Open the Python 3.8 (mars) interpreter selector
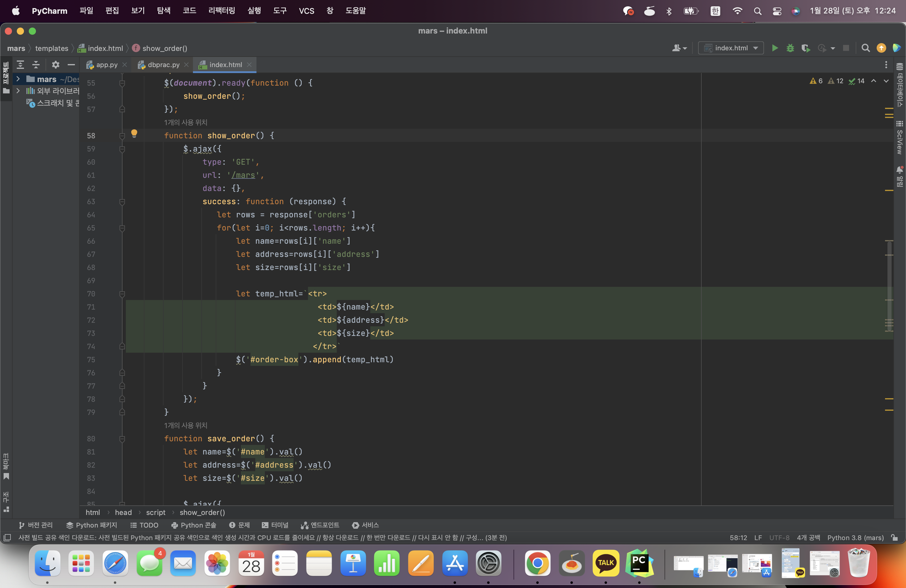This screenshot has height=588, width=906. 855,538
